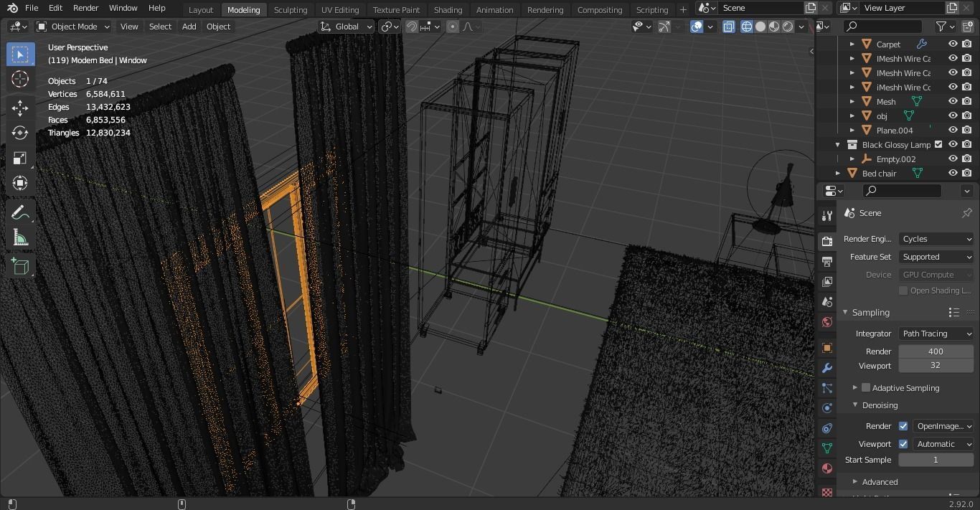Open the Material properties tab
This screenshot has height=510, width=980.
click(x=827, y=468)
